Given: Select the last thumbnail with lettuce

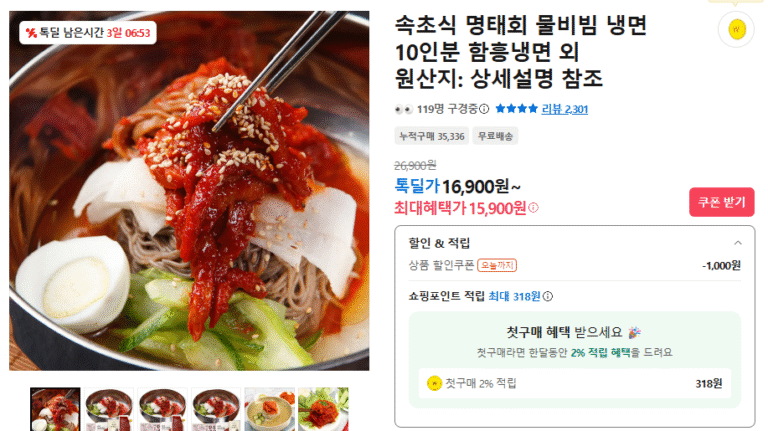Looking at the screenshot, I should 323,409.
